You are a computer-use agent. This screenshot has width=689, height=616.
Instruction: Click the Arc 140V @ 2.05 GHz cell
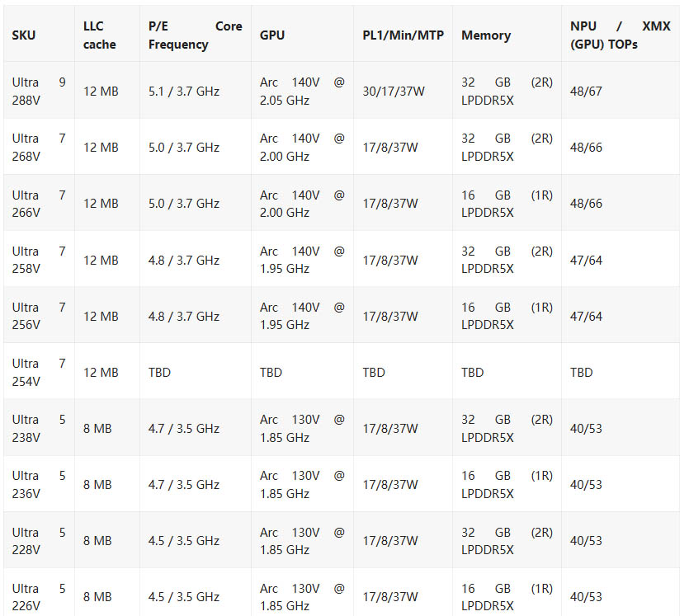(x=301, y=92)
